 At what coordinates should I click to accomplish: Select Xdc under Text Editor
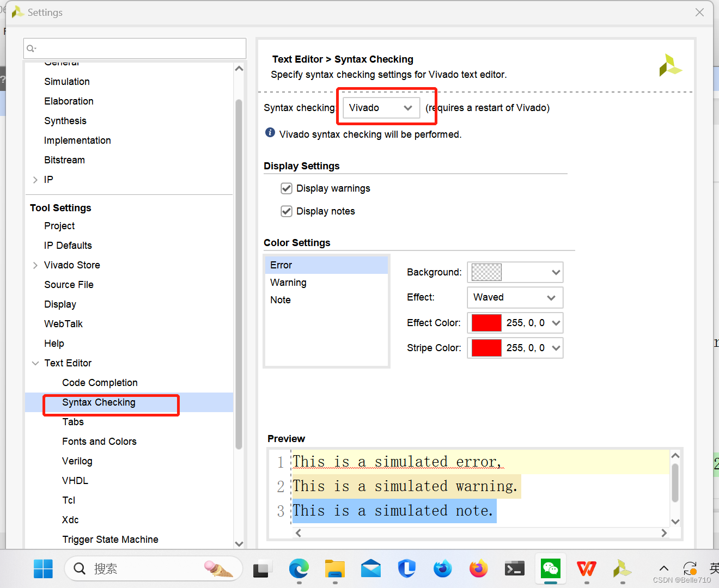pos(70,520)
